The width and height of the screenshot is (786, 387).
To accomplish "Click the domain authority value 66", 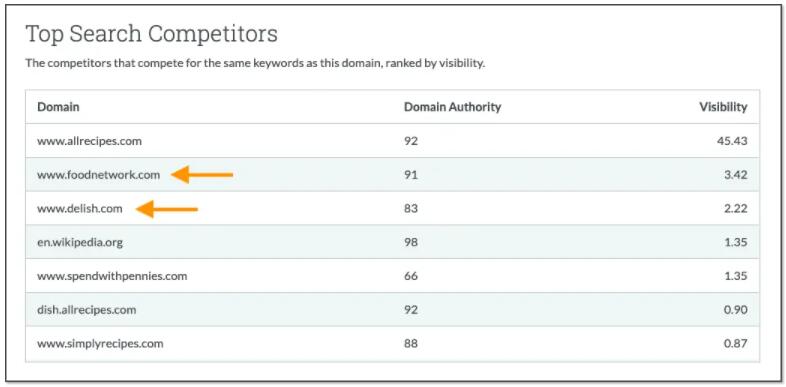I will click(411, 276).
